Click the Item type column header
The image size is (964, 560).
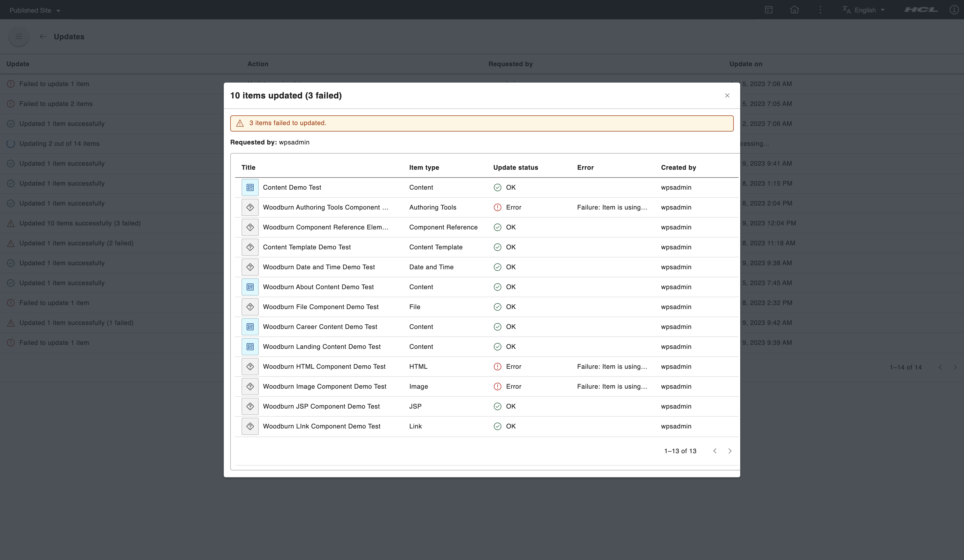424,168
